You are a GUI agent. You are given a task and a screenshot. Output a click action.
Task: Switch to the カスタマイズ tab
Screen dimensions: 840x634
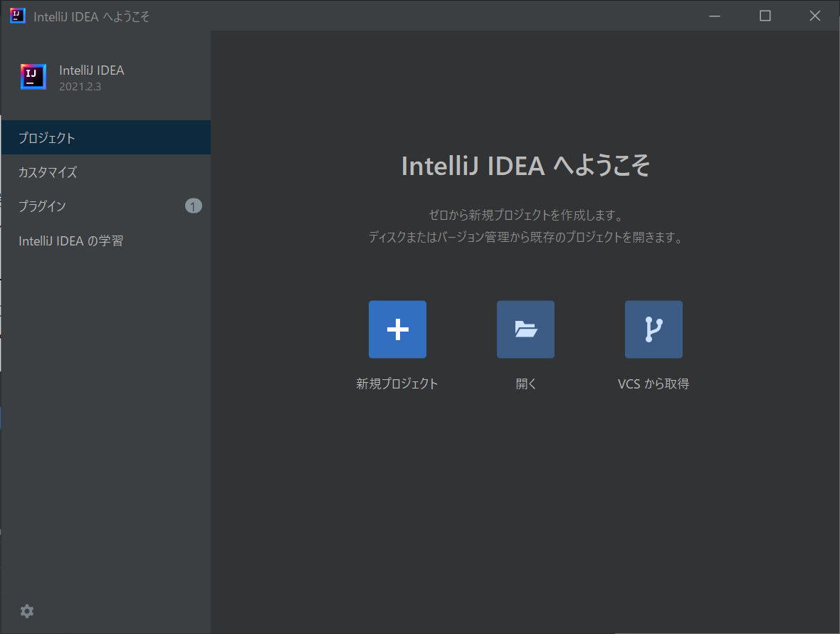(x=105, y=172)
